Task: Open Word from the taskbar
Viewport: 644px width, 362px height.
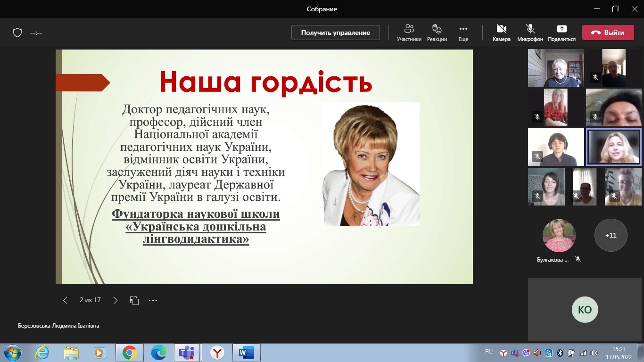Action: [x=246, y=352]
